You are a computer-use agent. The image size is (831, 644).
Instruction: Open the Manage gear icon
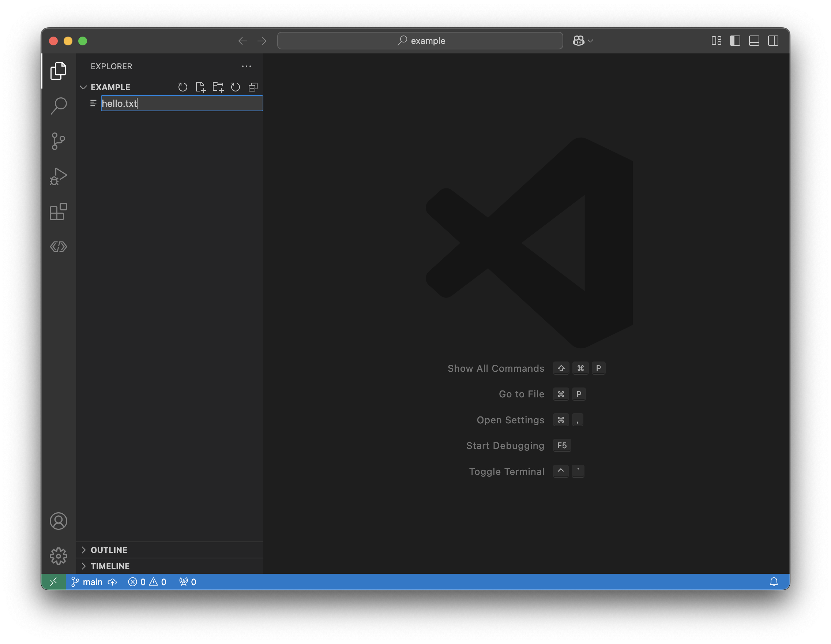tap(58, 556)
